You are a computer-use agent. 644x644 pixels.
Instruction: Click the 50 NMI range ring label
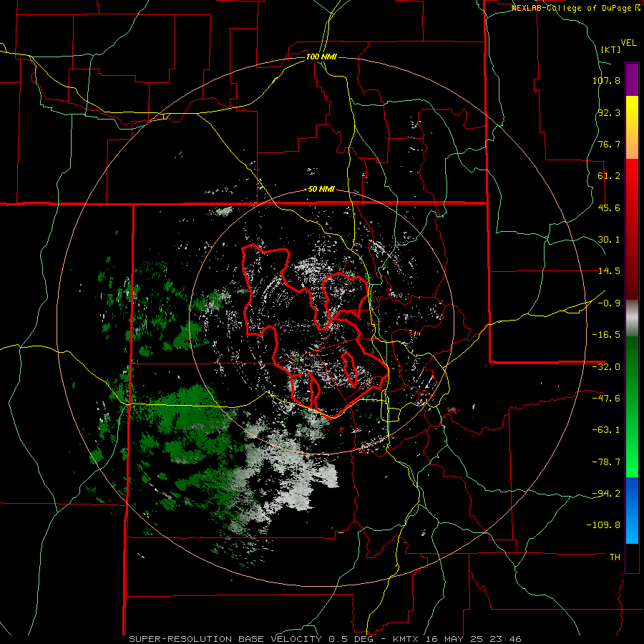[321, 189]
